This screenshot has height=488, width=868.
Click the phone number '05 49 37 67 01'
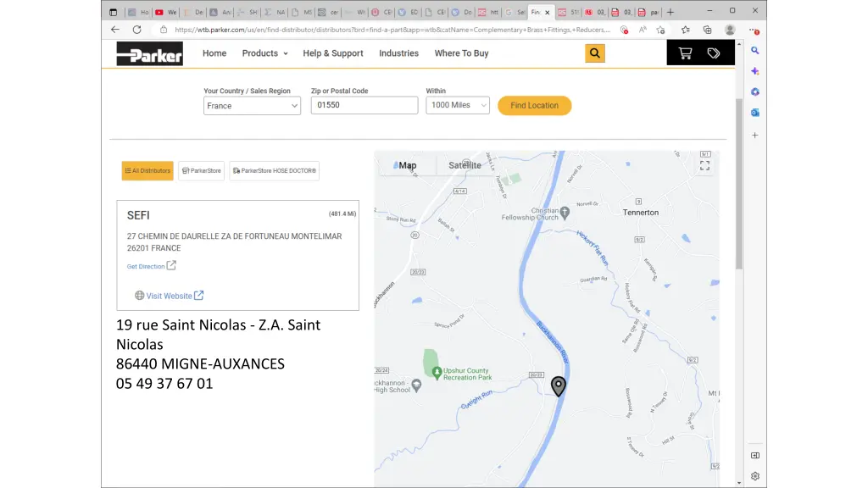click(x=164, y=384)
